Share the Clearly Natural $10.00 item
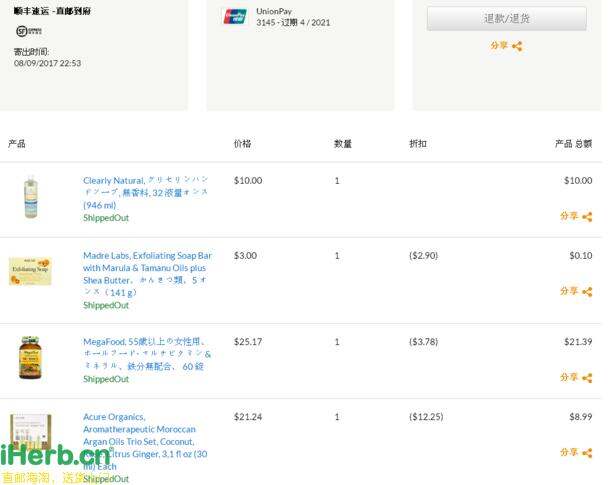This screenshot has height=485, width=609. 576,216
